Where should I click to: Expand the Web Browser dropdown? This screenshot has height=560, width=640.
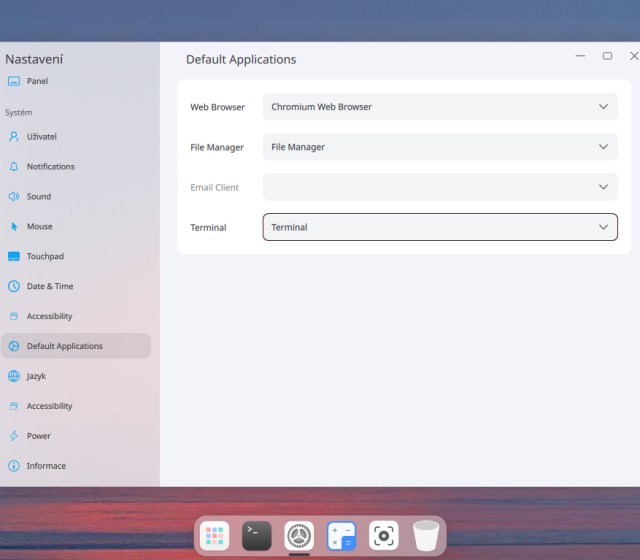coord(440,107)
